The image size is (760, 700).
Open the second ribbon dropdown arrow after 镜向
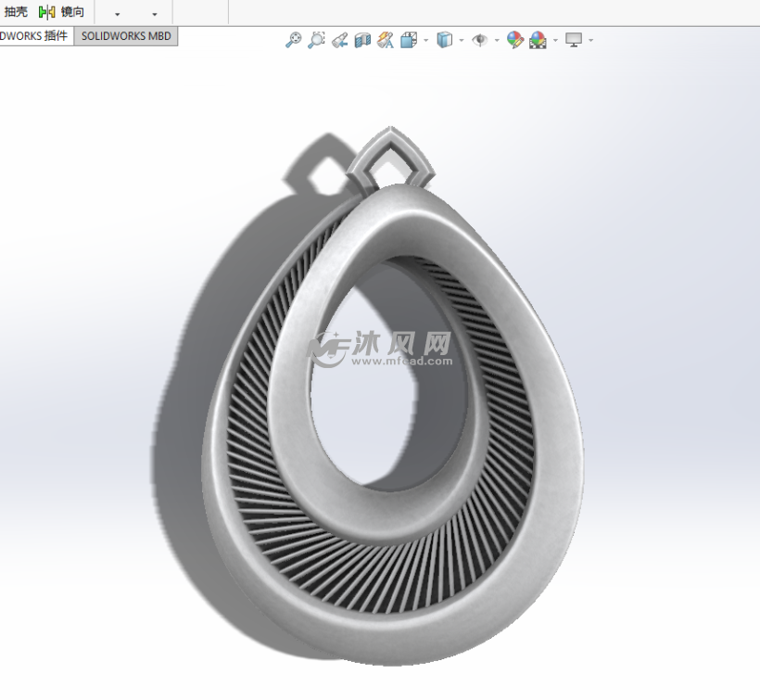click(x=155, y=15)
